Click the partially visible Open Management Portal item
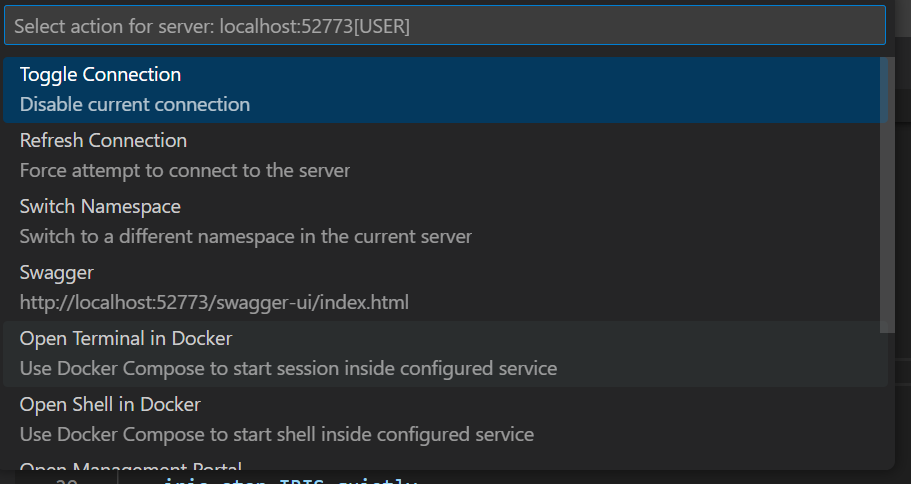 tap(130, 465)
